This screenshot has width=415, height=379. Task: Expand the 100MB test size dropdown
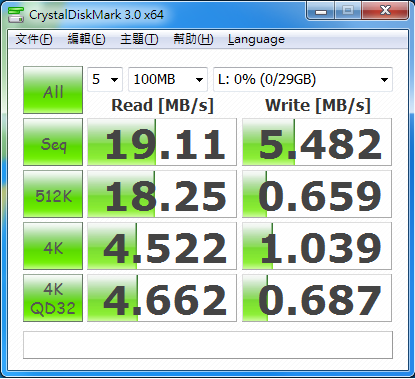click(x=168, y=79)
